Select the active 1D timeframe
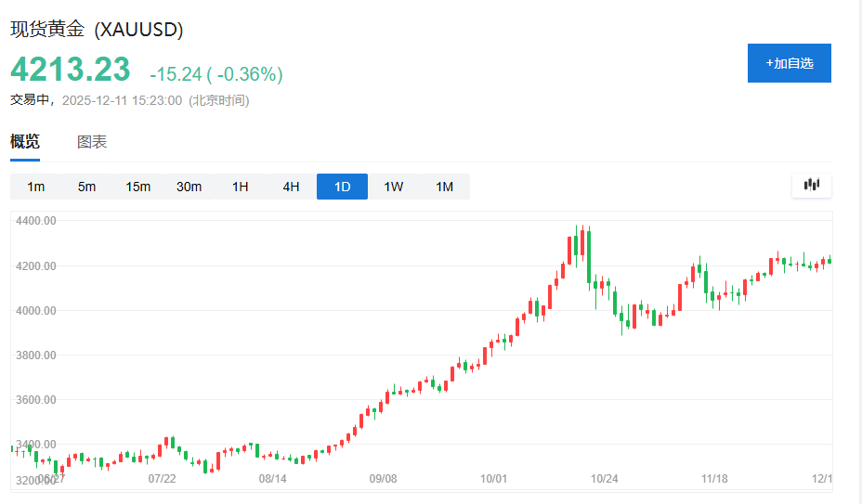 click(x=342, y=187)
